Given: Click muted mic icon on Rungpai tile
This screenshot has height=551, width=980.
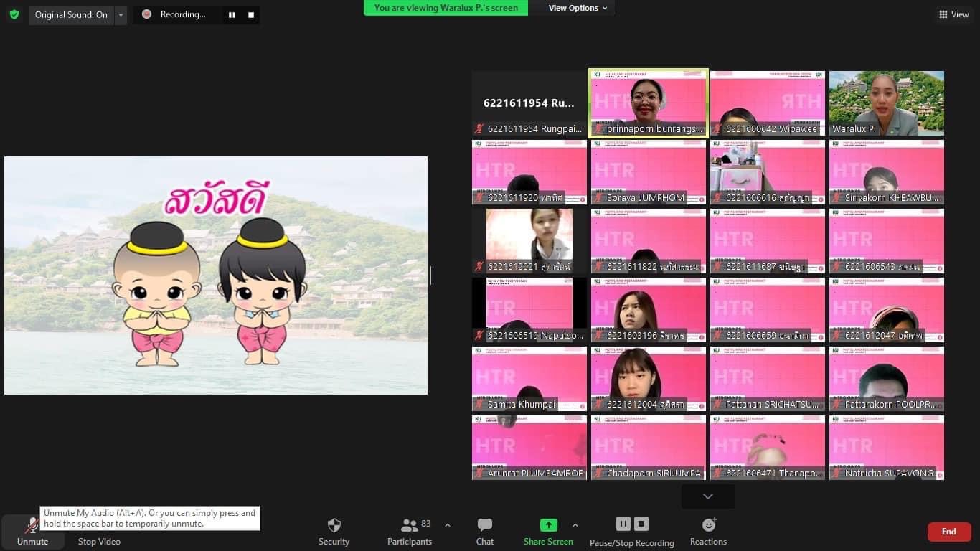Looking at the screenshot, I should [x=479, y=129].
